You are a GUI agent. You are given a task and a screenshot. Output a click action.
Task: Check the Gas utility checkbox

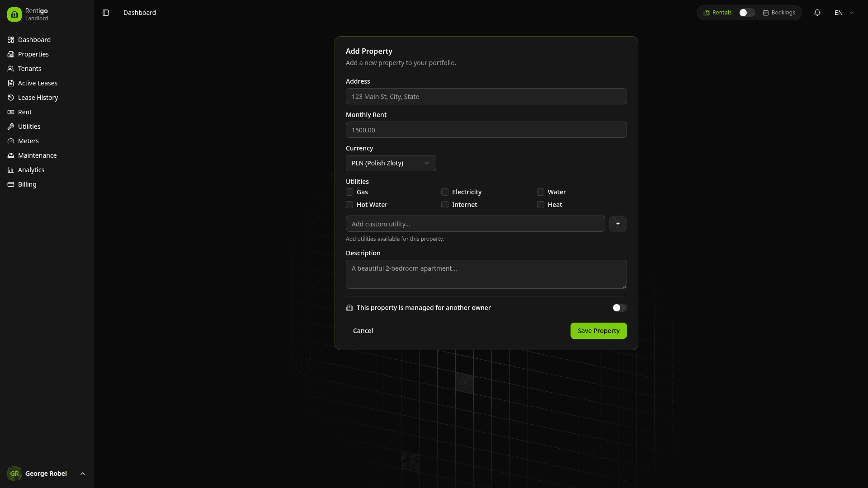pos(349,192)
